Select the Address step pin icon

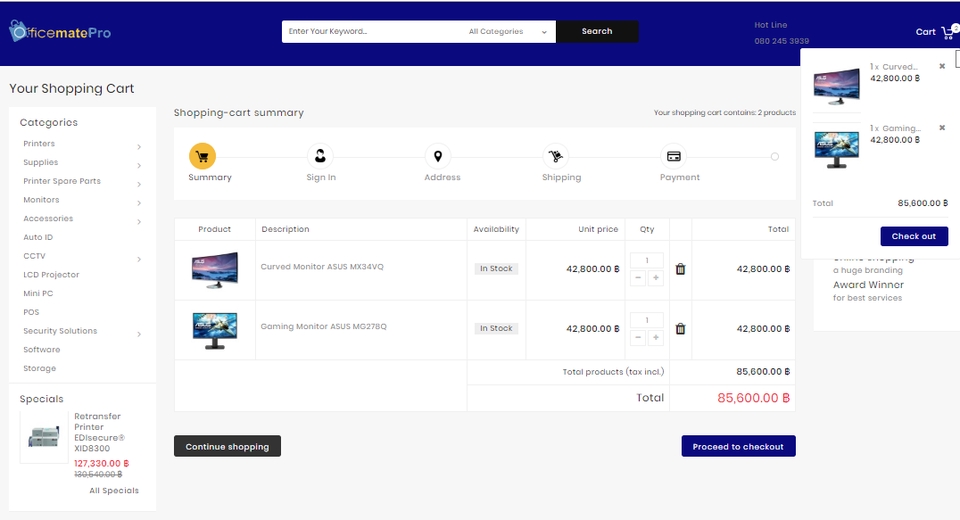tap(438, 156)
